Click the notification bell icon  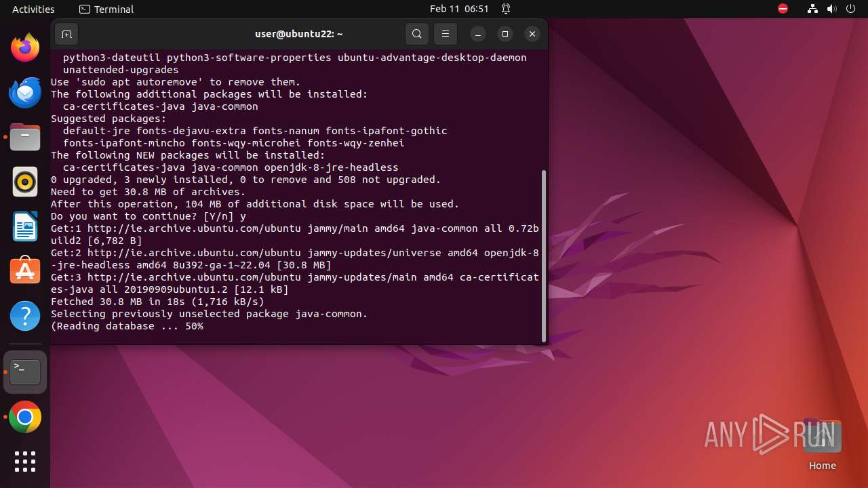(506, 9)
